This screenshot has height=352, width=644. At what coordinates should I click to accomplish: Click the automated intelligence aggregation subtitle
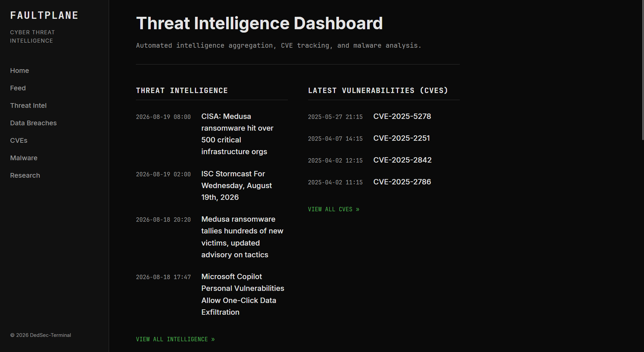(279, 45)
